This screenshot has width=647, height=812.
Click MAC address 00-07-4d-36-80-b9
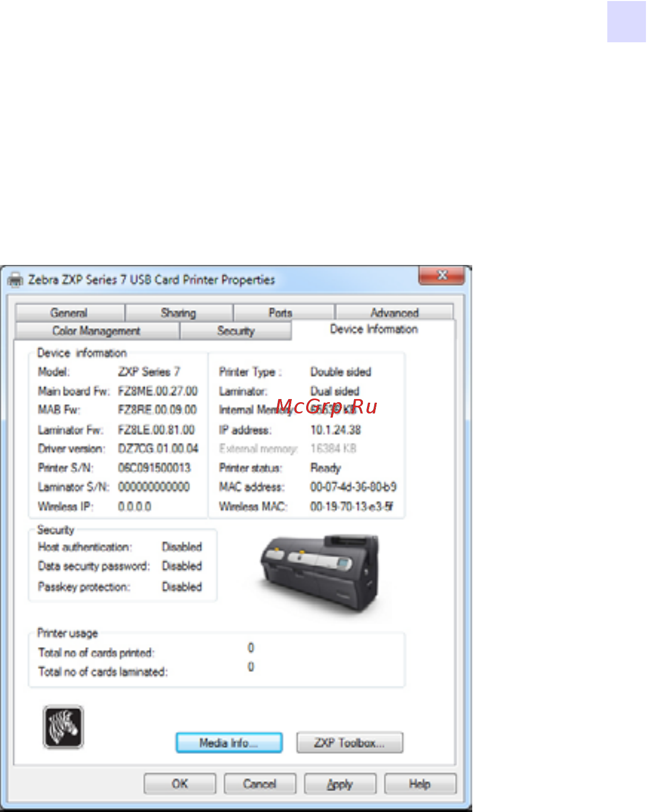click(353, 487)
